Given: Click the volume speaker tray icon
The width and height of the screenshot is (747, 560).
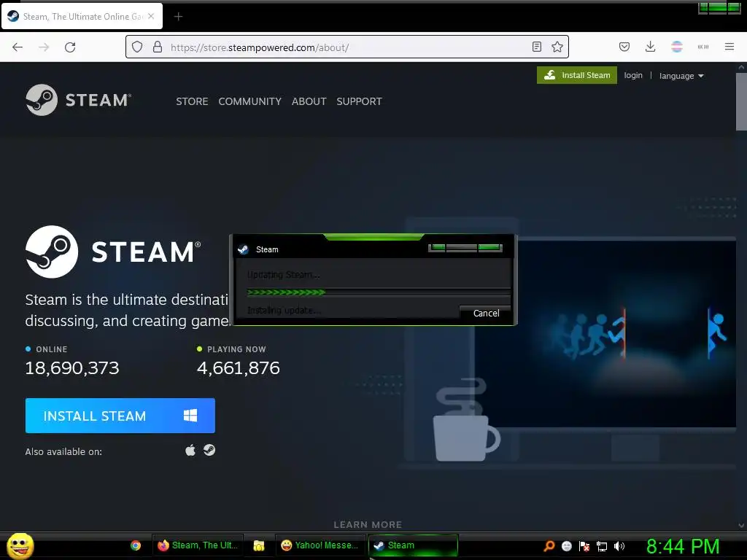Looking at the screenshot, I should [x=619, y=546].
